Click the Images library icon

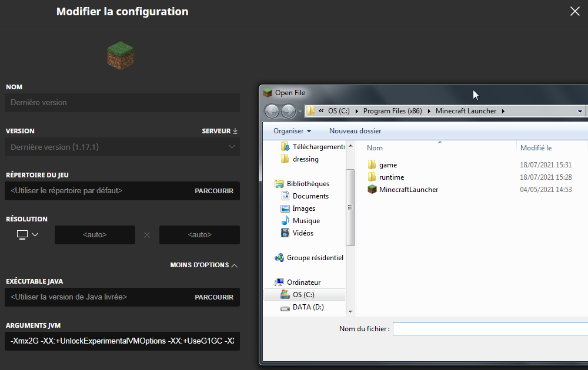pyautogui.click(x=285, y=208)
